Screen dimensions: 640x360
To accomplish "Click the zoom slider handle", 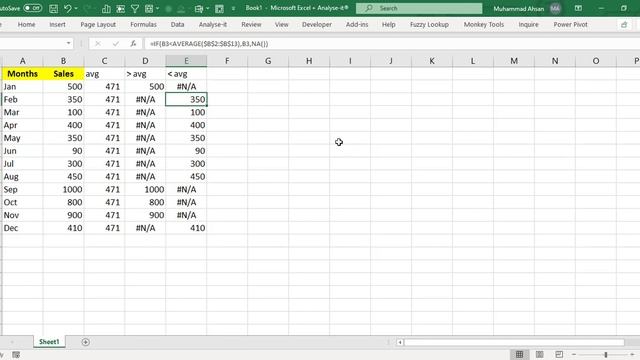I will point(606,355).
